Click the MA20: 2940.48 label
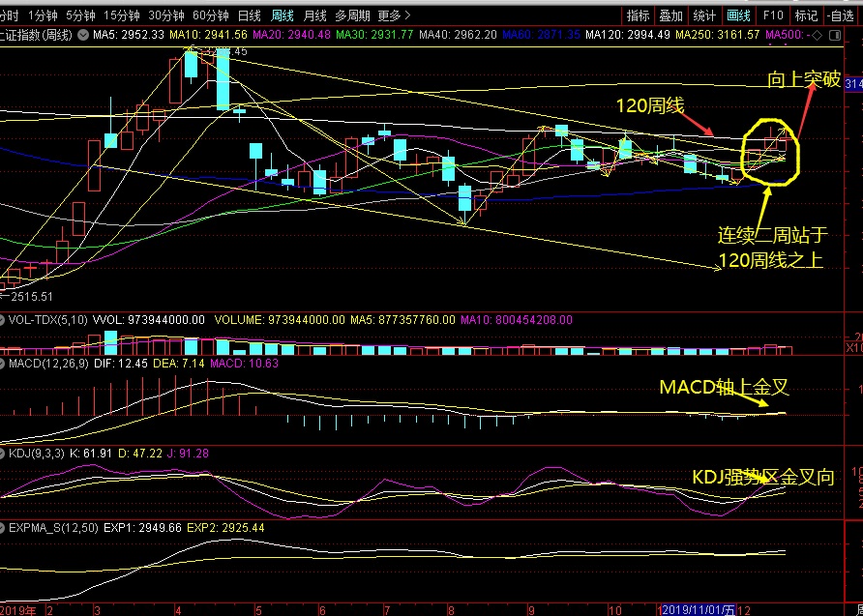The image size is (863, 616). pyautogui.click(x=292, y=35)
